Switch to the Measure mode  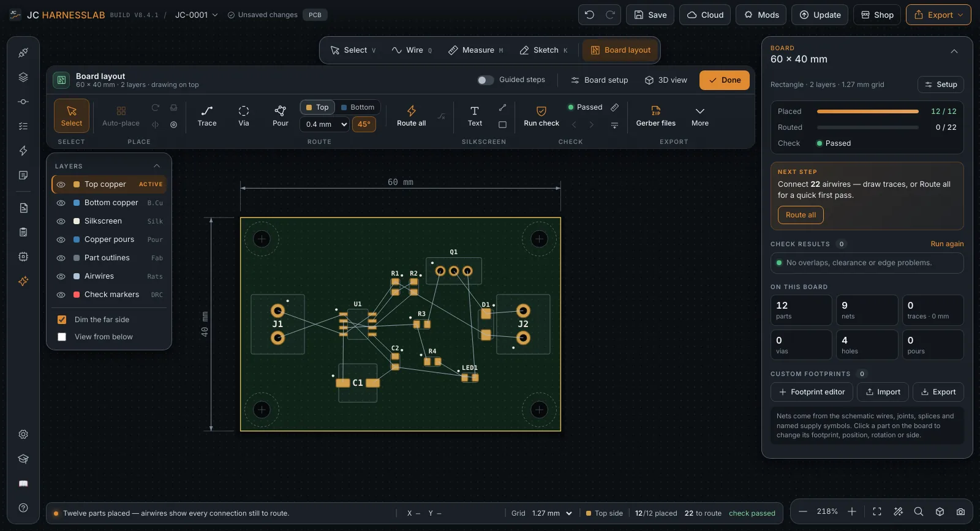pos(475,50)
